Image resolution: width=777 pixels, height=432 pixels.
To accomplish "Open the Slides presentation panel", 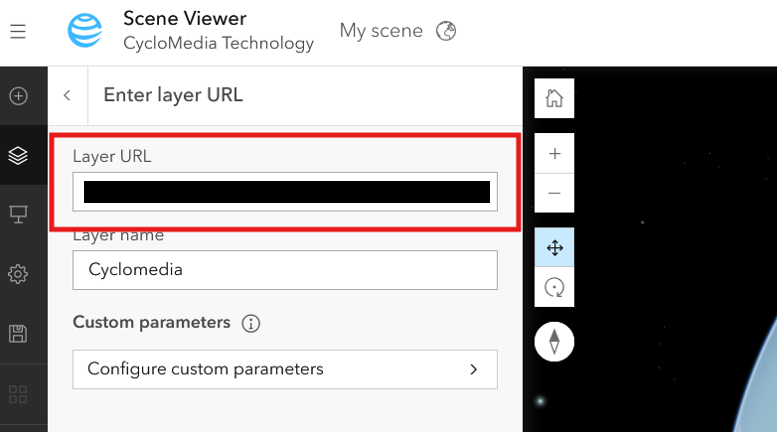I will pyautogui.click(x=18, y=214).
